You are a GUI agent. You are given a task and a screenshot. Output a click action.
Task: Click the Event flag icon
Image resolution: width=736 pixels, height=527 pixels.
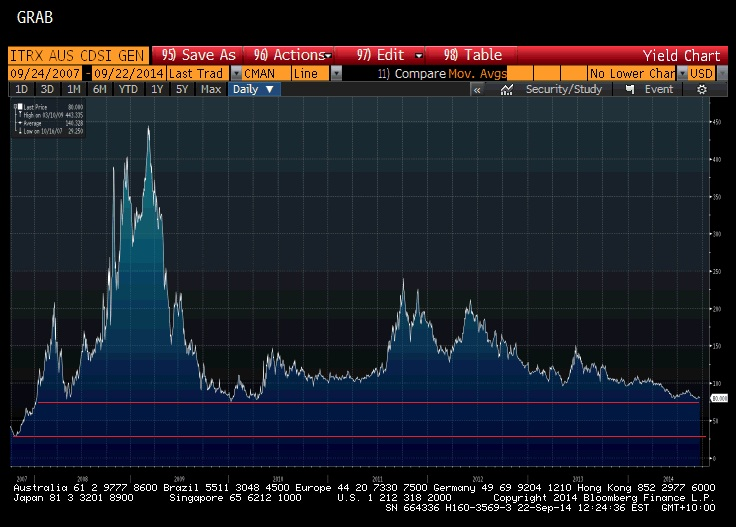pos(630,89)
